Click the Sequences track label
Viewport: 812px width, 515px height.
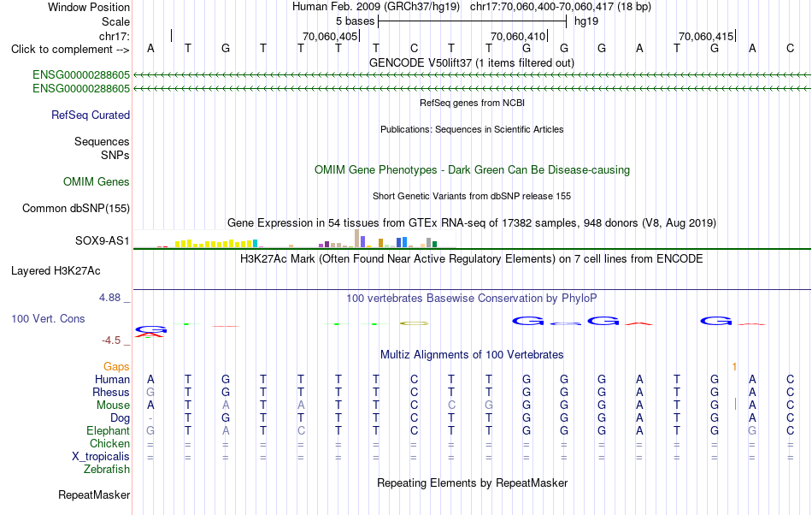click(x=102, y=141)
